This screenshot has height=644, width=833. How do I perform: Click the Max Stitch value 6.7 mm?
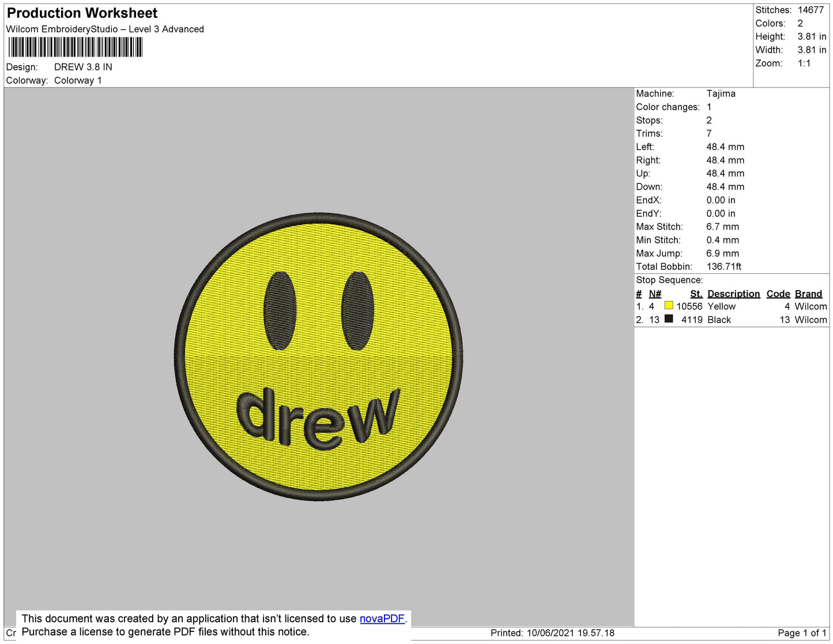tap(722, 227)
